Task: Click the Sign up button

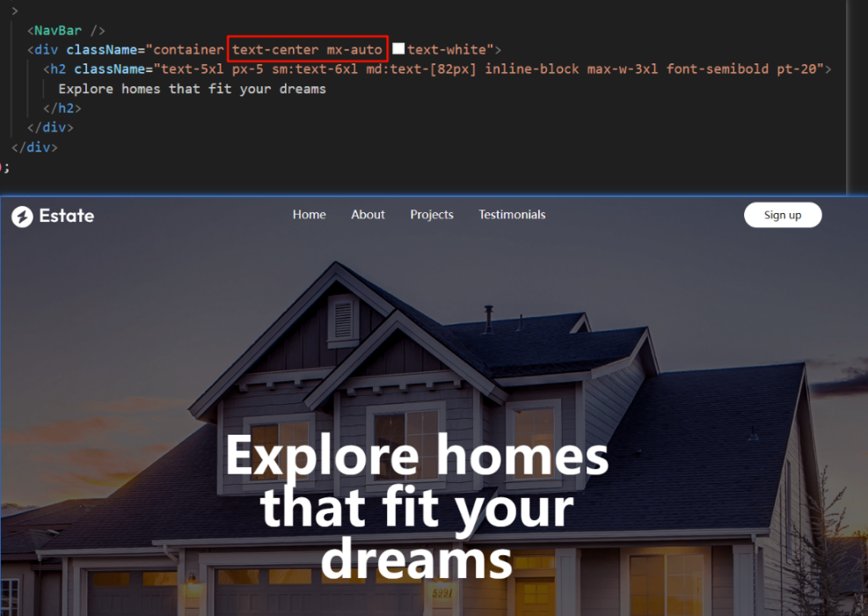Action: [x=783, y=215]
